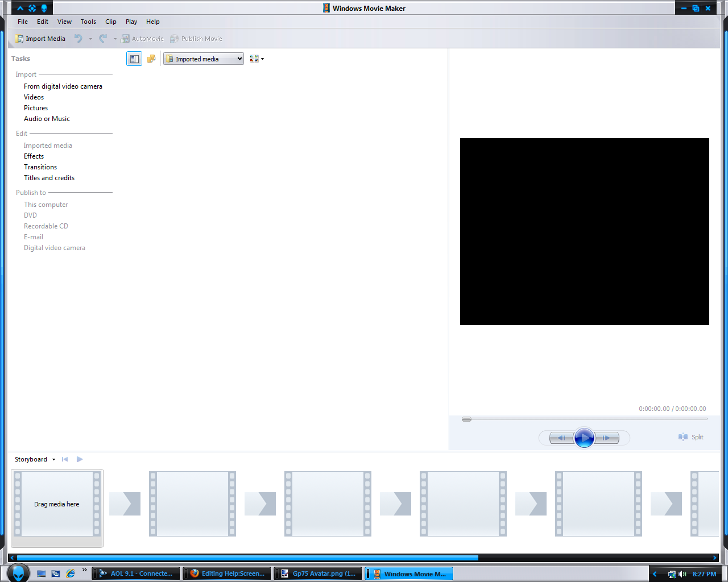Click the 8:27 PM taskbar clock
The height and width of the screenshot is (582, 728).
pyautogui.click(x=704, y=574)
